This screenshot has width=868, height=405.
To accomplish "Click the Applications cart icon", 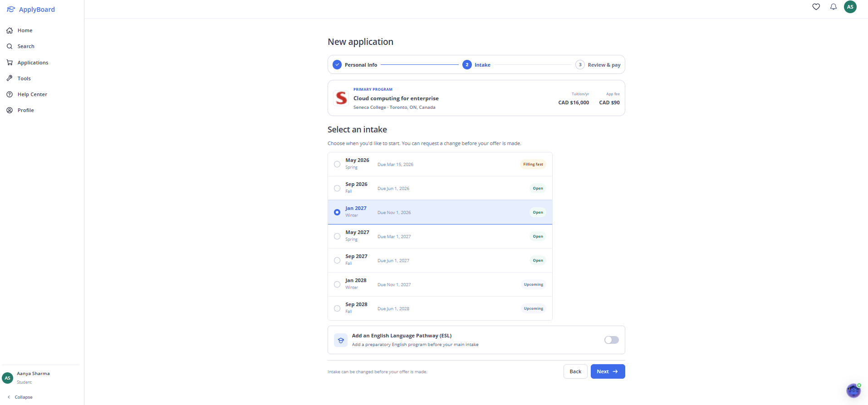I will 10,63.
